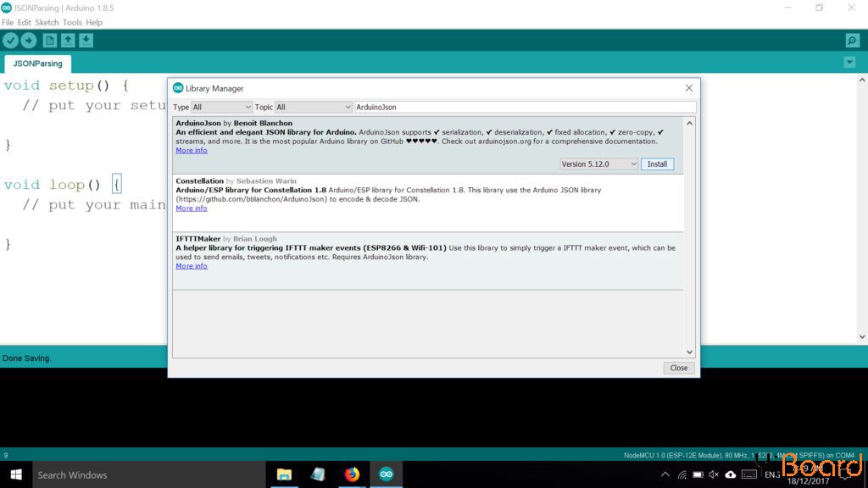Image resolution: width=868 pixels, height=488 pixels.
Task: Select the Constellation library entry title
Action: tap(200, 181)
